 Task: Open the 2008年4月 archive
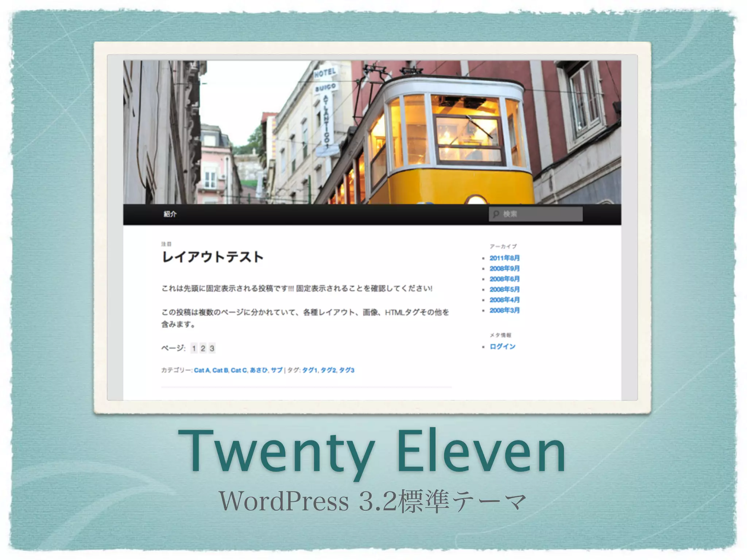point(504,300)
